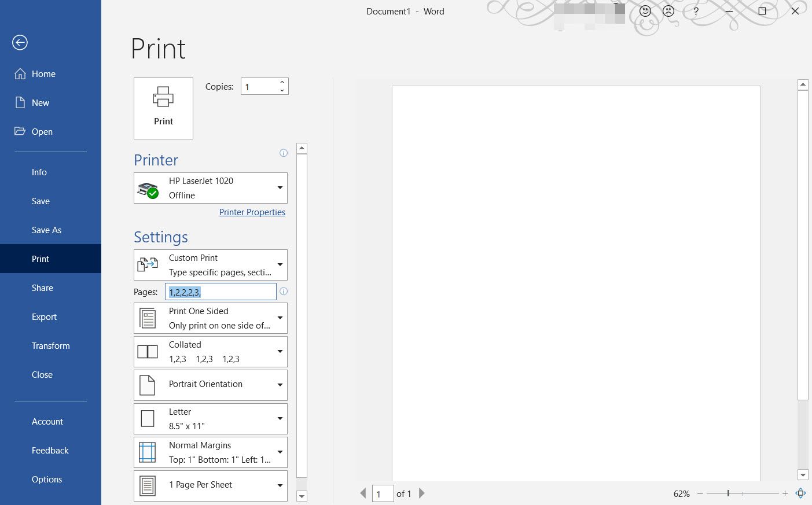Click the zoom slider handle
This screenshot has height=505, width=812.
tap(728, 493)
